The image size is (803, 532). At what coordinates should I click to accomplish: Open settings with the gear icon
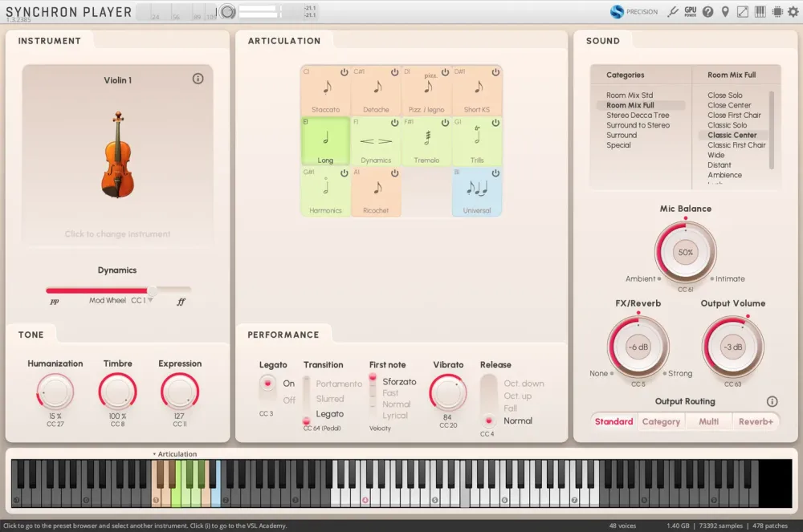pyautogui.click(x=793, y=11)
